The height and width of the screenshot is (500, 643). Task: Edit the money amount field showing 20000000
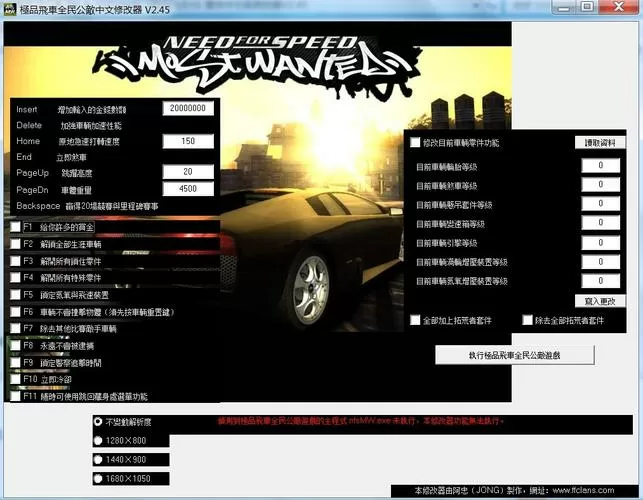pos(188,108)
